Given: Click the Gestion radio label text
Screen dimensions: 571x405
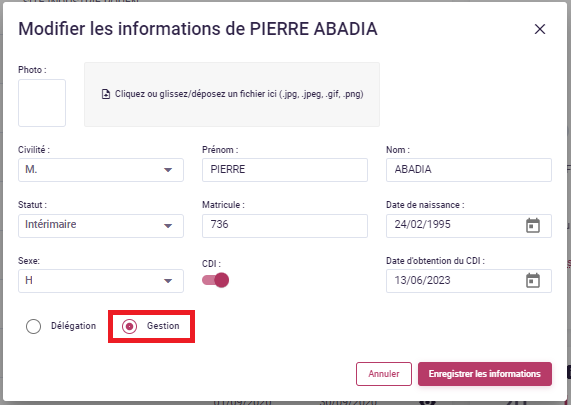Looking at the screenshot, I should click(163, 326).
